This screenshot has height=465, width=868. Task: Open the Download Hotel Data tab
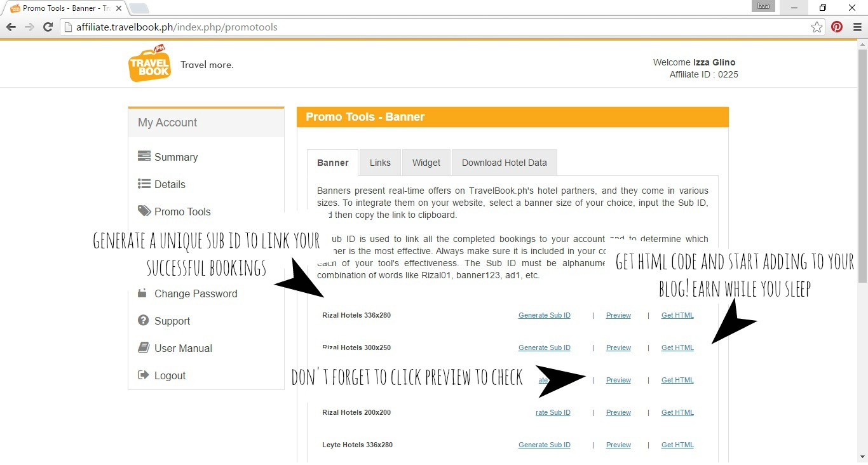[x=505, y=163]
